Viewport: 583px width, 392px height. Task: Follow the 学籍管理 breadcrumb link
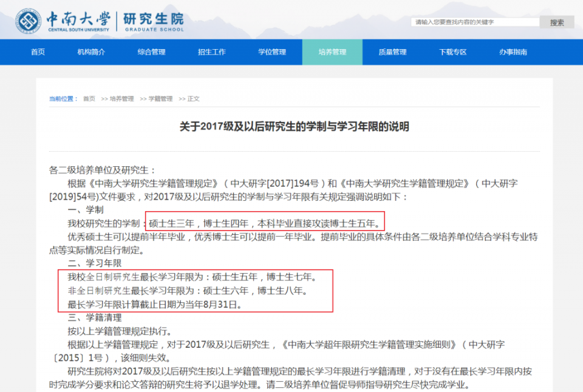[x=160, y=98]
